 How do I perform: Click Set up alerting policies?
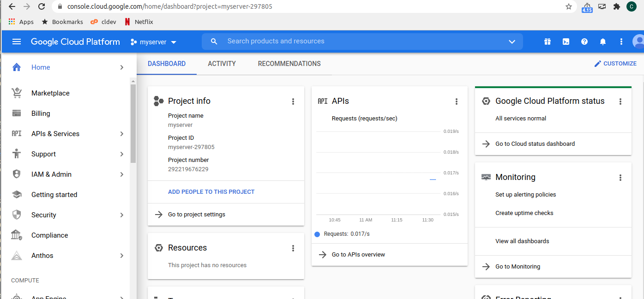pos(525,195)
